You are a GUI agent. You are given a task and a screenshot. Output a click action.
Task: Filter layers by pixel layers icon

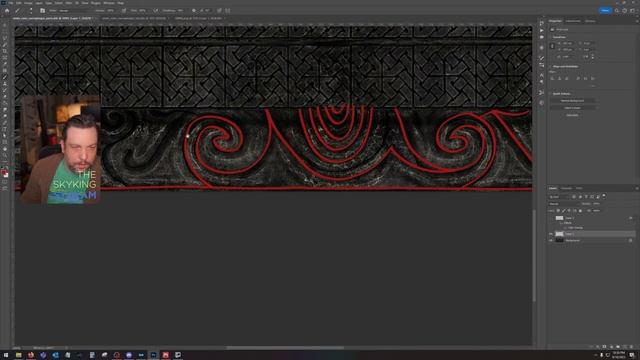point(574,197)
